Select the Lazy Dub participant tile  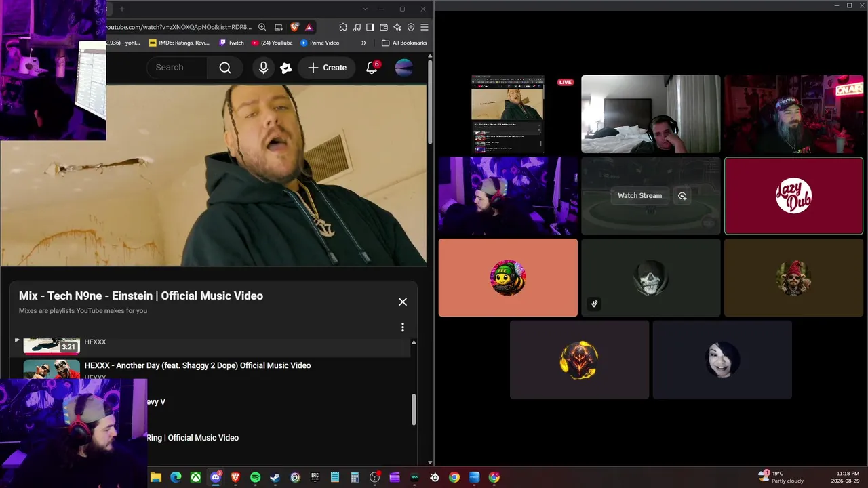pyautogui.click(x=794, y=196)
